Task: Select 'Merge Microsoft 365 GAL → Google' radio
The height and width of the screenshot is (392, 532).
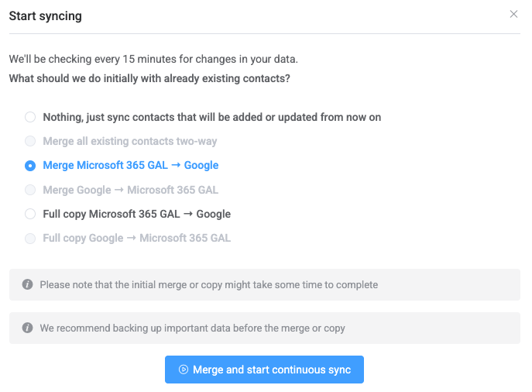Action: click(x=30, y=166)
